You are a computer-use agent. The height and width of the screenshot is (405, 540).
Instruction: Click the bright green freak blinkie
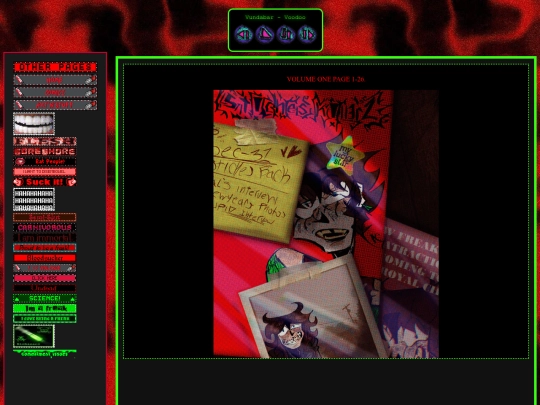(45, 309)
